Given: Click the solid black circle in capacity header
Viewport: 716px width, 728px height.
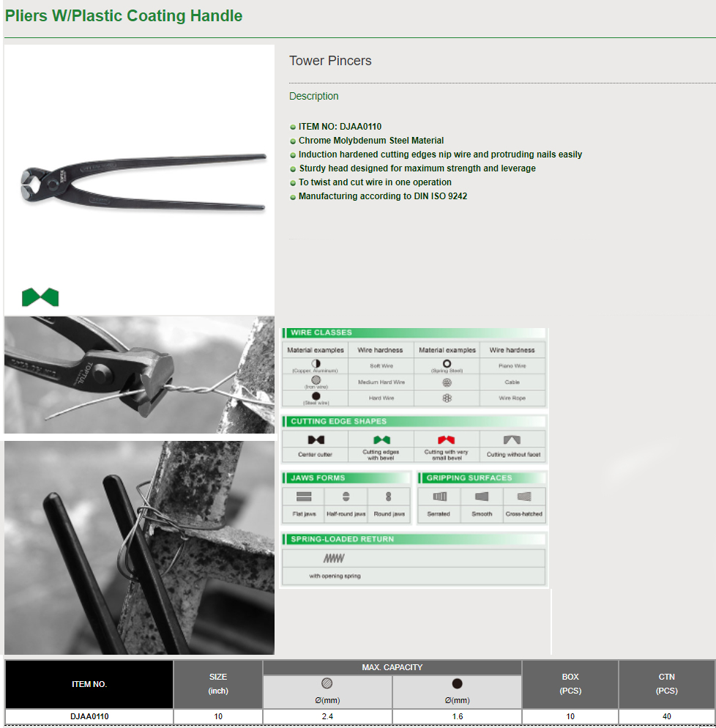Looking at the screenshot, I should [x=457, y=683].
